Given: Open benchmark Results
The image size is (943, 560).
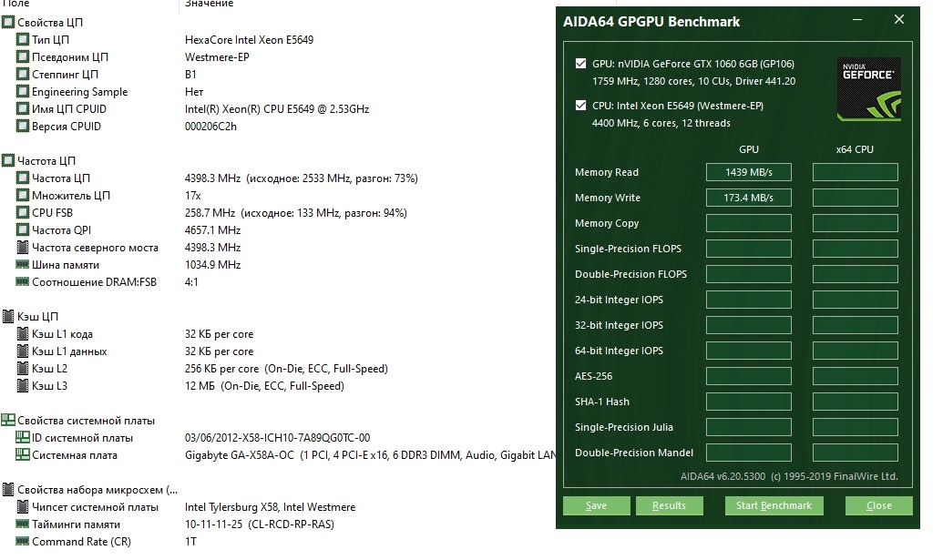Looking at the screenshot, I should [x=669, y=506].
